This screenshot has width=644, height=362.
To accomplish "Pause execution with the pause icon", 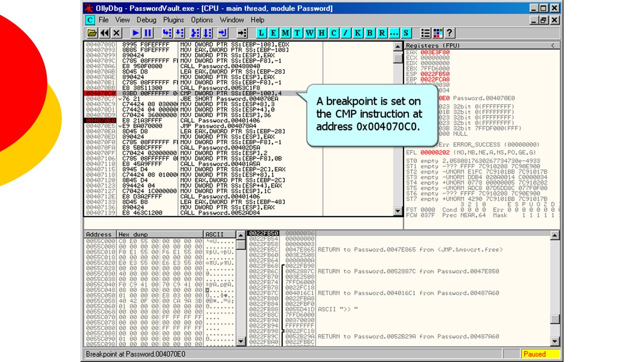I will [x=148, y=33].
